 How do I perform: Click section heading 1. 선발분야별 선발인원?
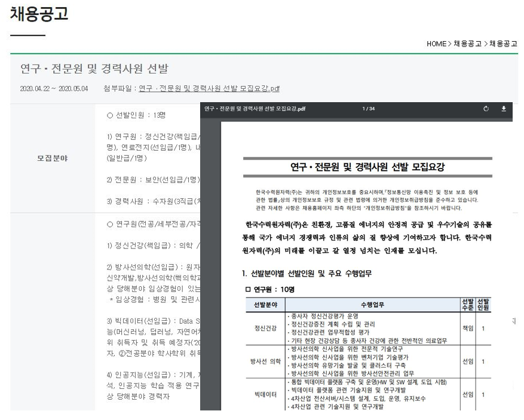pyautogui.click(x=307, y=274)
